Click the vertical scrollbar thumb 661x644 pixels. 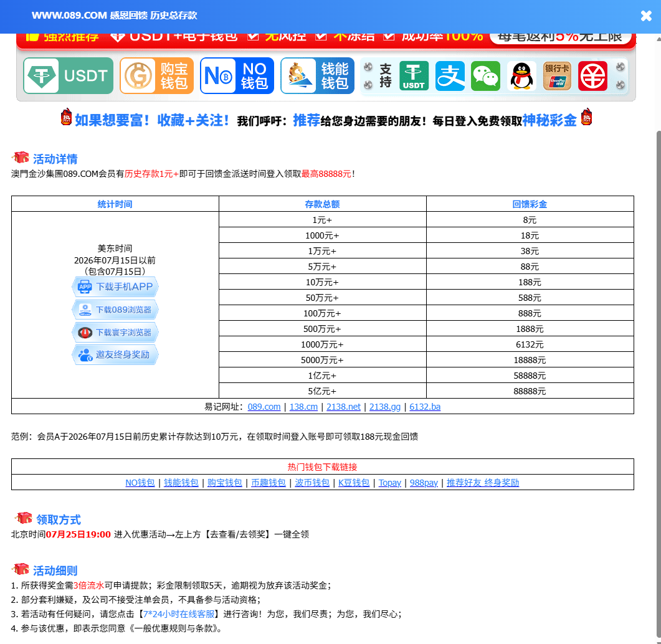(x=659, y=384)
